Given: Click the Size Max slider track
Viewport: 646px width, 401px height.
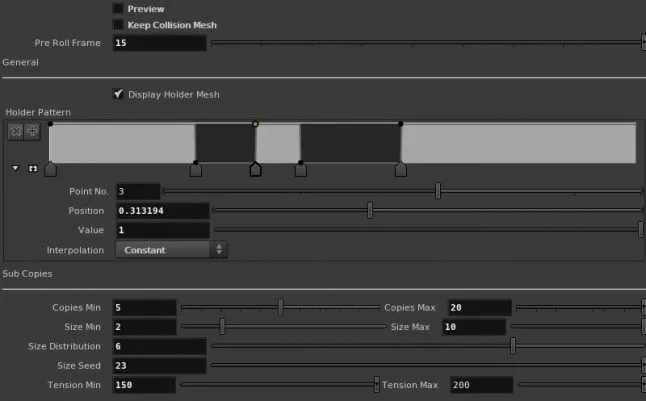Looking at the screenshot, I should pyautogui.click(x=576, y=326).
